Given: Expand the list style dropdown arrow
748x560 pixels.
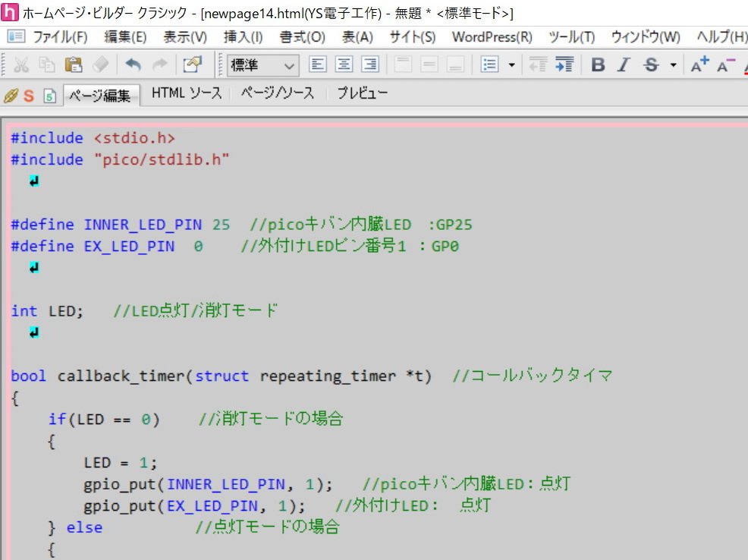Looking at the screenshot, I should coord(511,65).
